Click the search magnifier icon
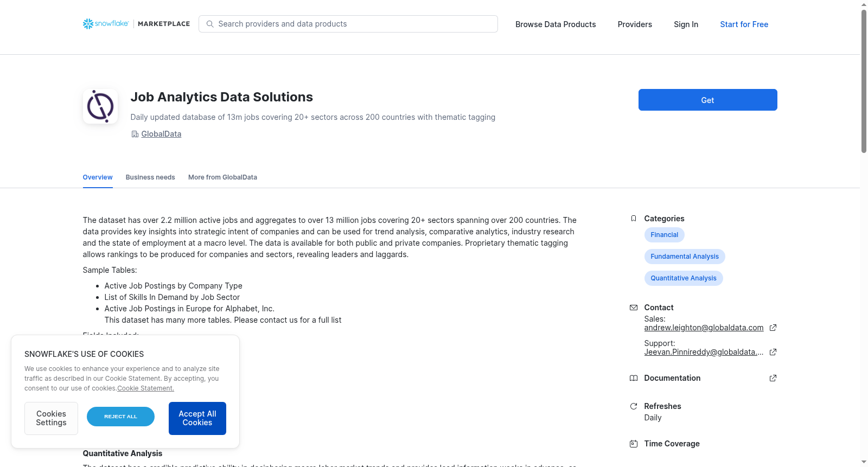This screenshot has height=467, width=868. coord(210,24)
